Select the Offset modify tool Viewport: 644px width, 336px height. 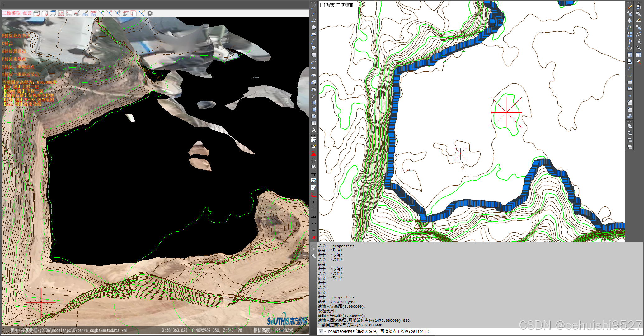630,27
